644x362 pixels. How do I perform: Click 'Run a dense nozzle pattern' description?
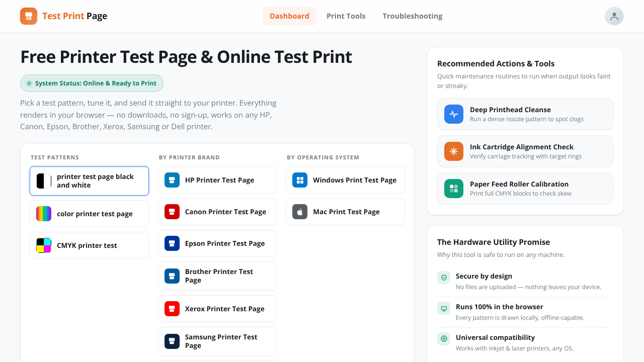(x=527, y=119)
